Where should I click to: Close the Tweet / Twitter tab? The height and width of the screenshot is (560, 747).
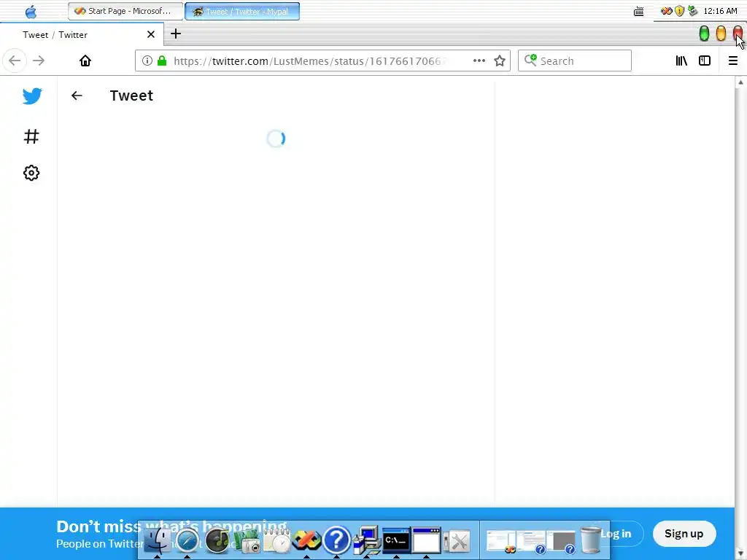pyautogui.click(x=150, y=34)
